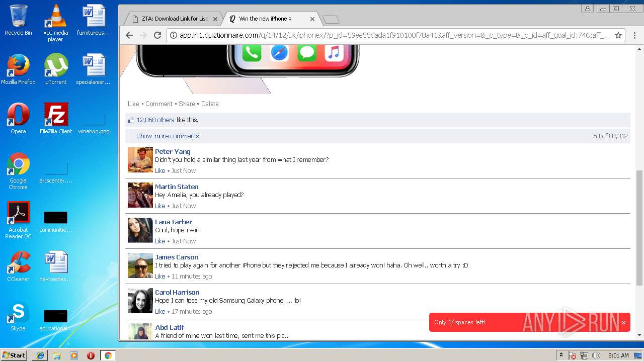Like Carol Harrison's comment
644x362 pixels.
point(160,311)
